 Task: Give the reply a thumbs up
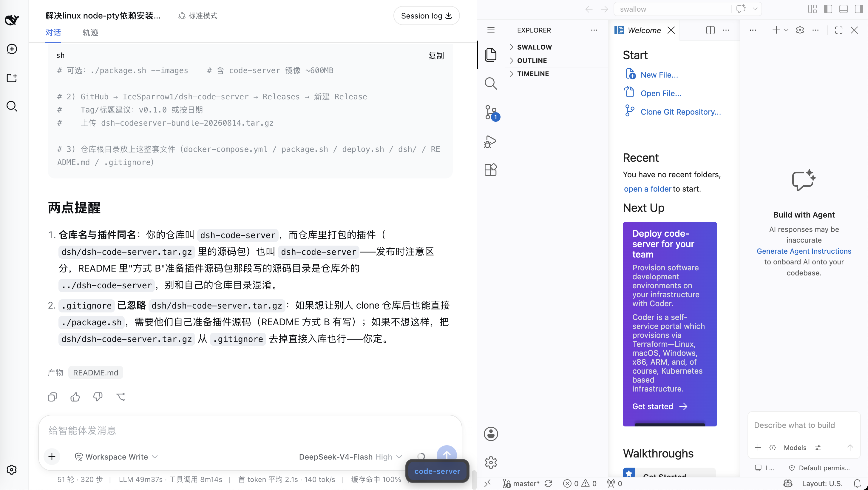click(x=75, y=397)
